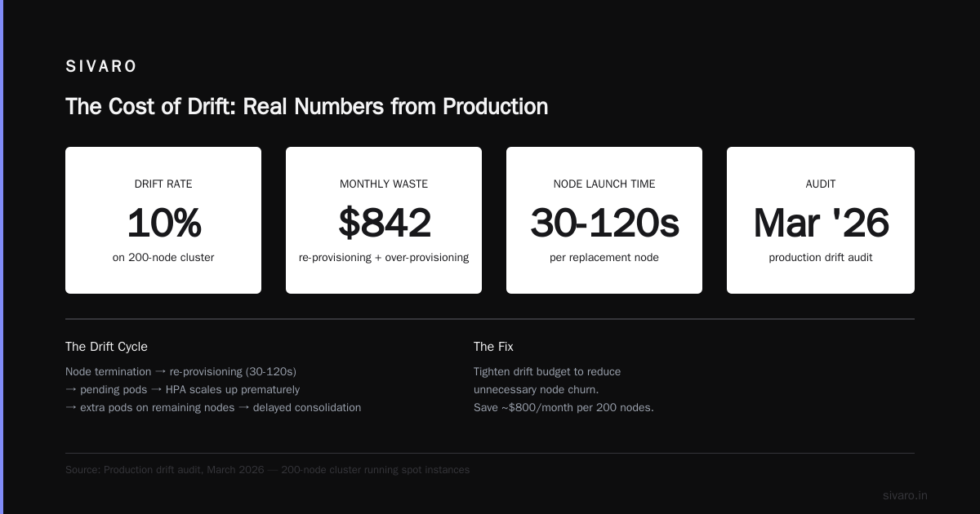Open the Monthly Waste card
The height and width of the screenshot is (514, 980).
point(384,220)
